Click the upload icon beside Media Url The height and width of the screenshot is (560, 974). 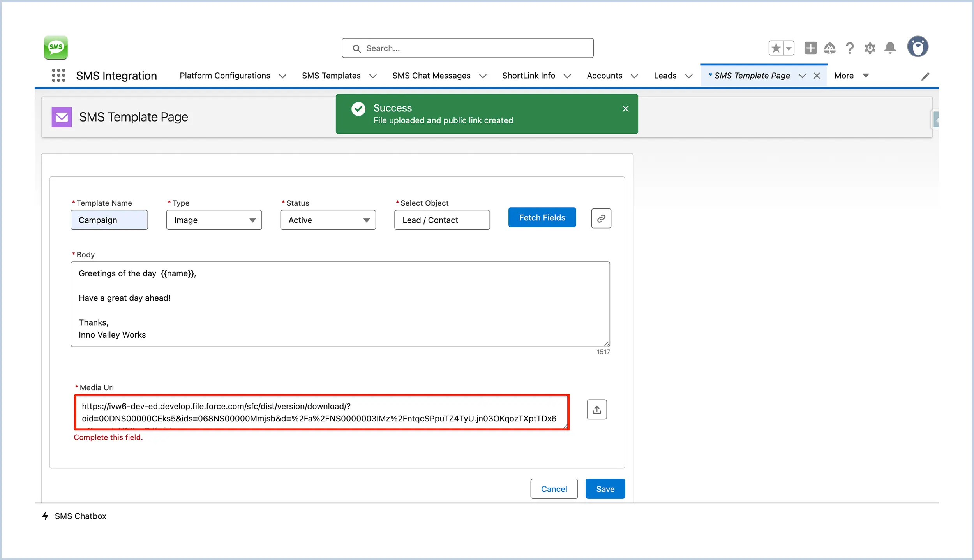click(x=597, y=409)
